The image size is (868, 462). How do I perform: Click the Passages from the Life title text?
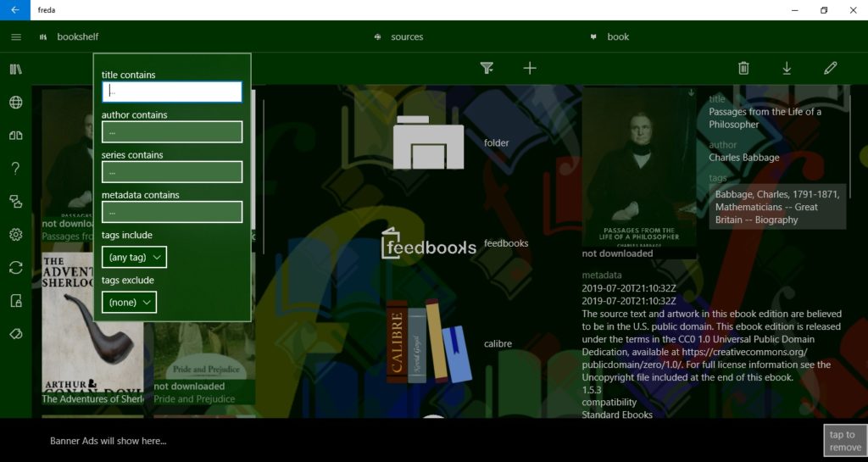pos(765,118)
